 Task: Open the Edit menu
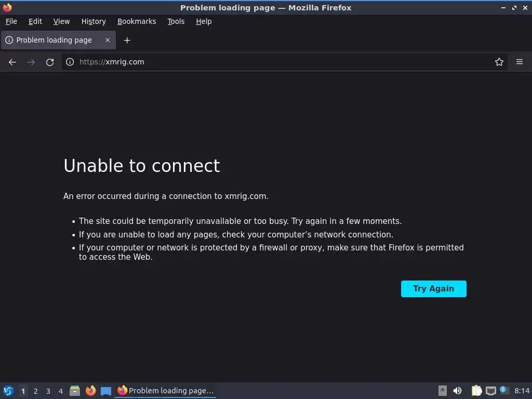35,21
